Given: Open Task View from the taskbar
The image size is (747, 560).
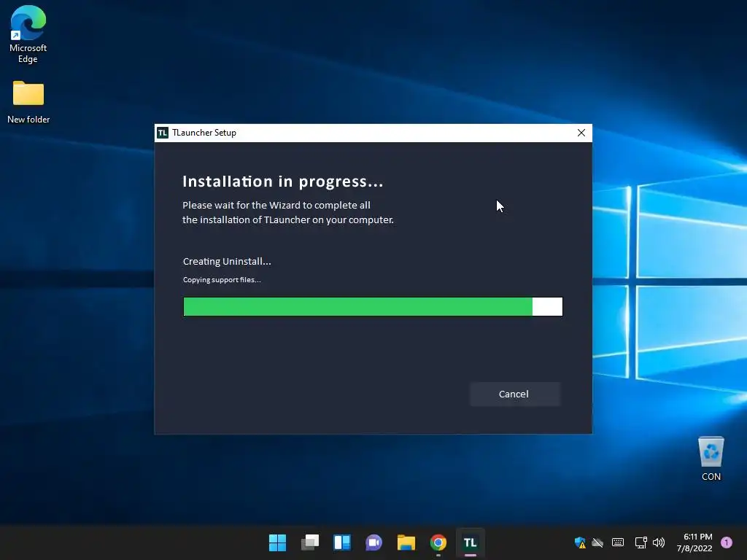Looking at the screenshot, I should click(x=309, y=542).
